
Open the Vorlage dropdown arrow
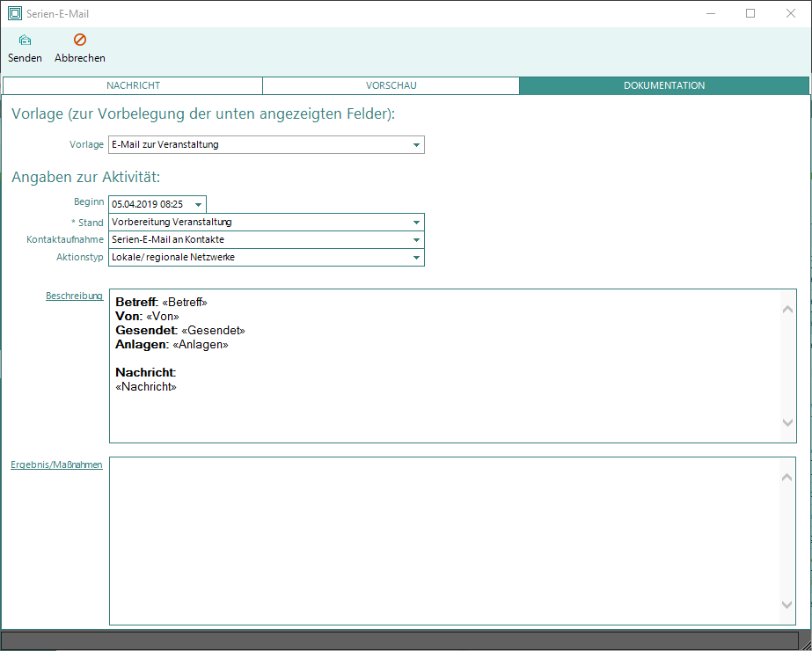(x=416, y=145)
